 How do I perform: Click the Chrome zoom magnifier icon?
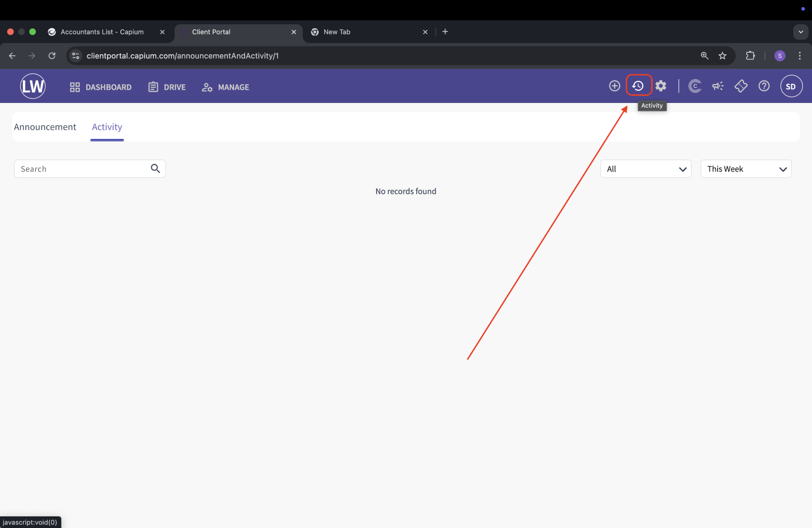[704, 56]
